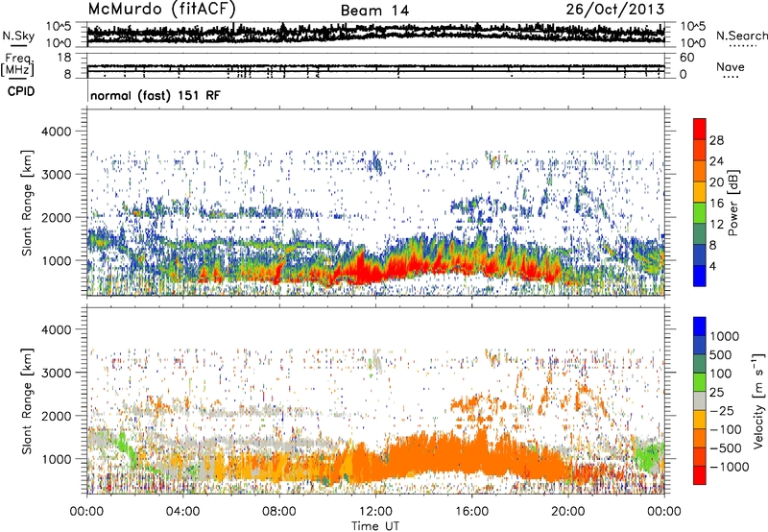Click the gray band of Velocity colorbar
The height and width of the screenshot is (532, 768).
[x=700, y=400]
